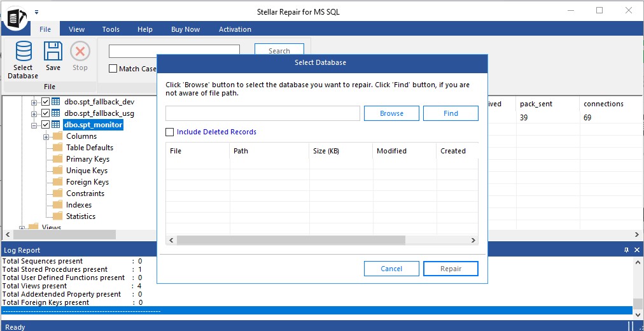Screen dimensions: 644x331
Task: Click the Save floppy disk icon
Action: tap(53, 52)
